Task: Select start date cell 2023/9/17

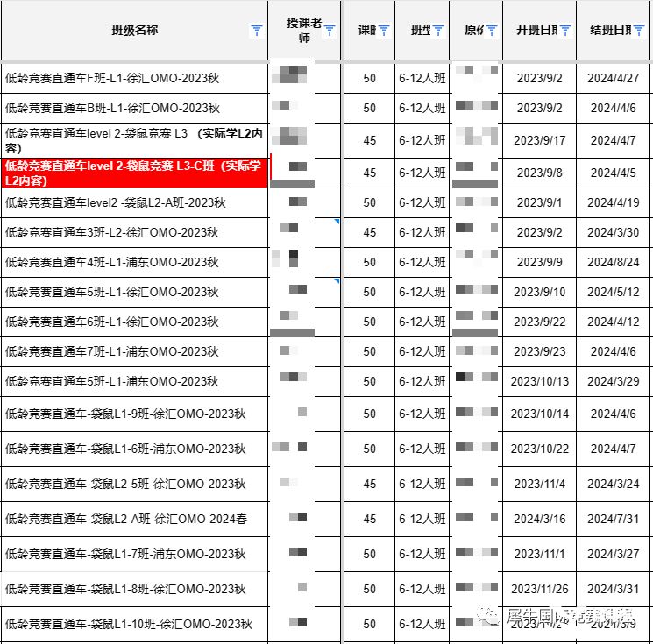Action: tap(539, 140)
